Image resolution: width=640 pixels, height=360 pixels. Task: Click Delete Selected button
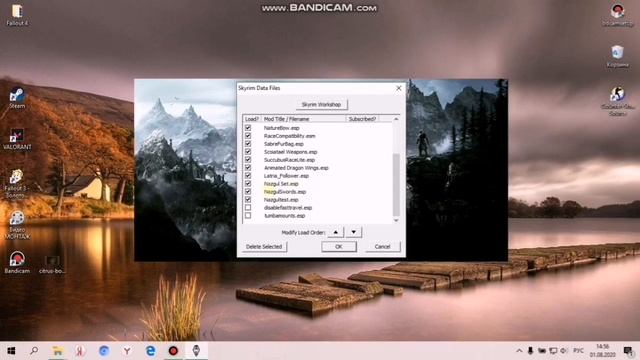pyautogui.click(x=264, y=247)
